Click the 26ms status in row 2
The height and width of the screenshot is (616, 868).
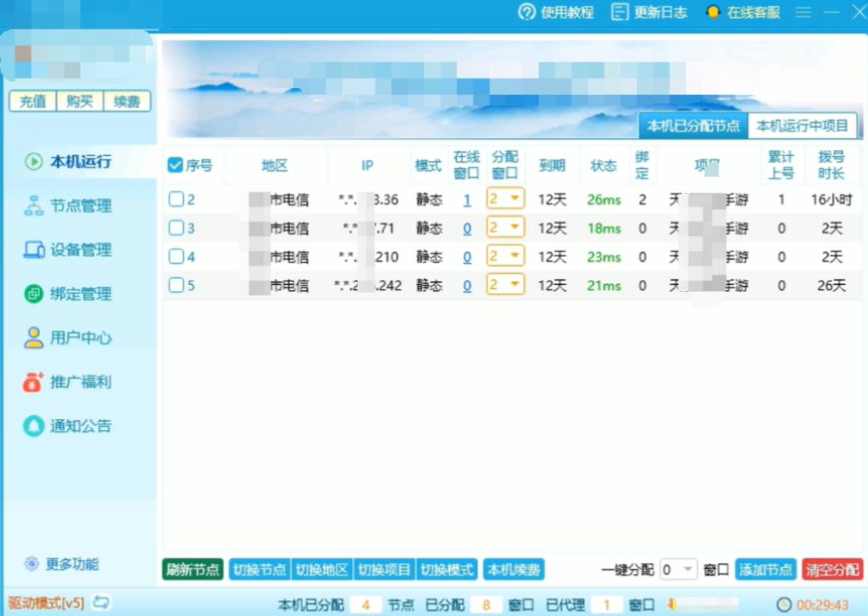[604, 199]
